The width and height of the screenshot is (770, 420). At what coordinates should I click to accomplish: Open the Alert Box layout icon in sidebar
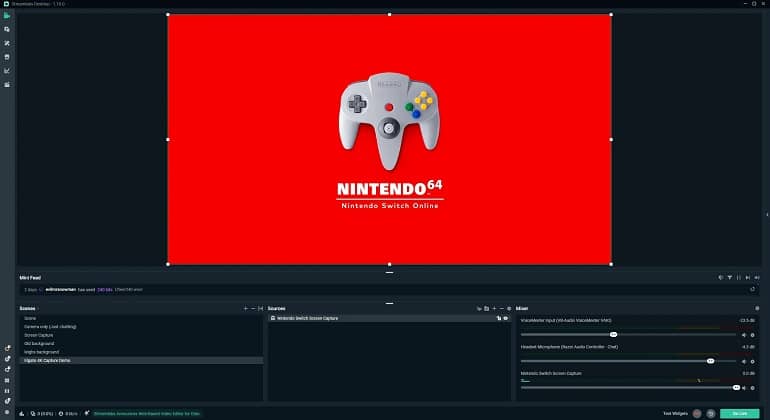pos(7,29)
